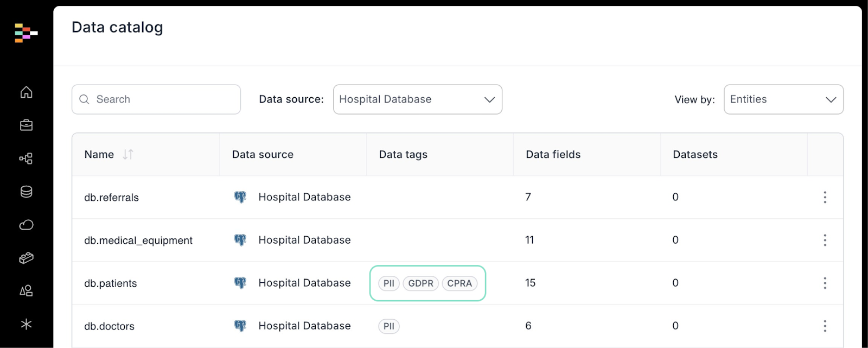Click the home icon in sidebar
868x348 pixels.
26,92
